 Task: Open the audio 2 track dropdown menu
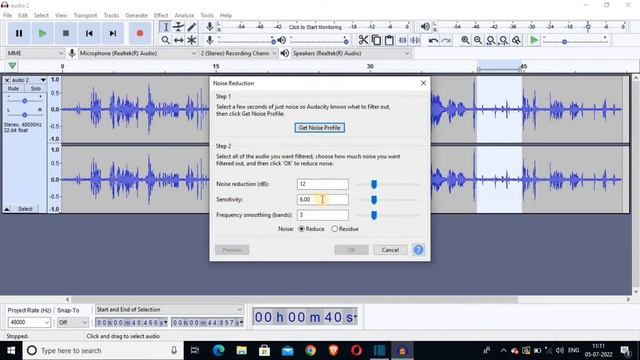pyautogui.click(x=29, y=80)
